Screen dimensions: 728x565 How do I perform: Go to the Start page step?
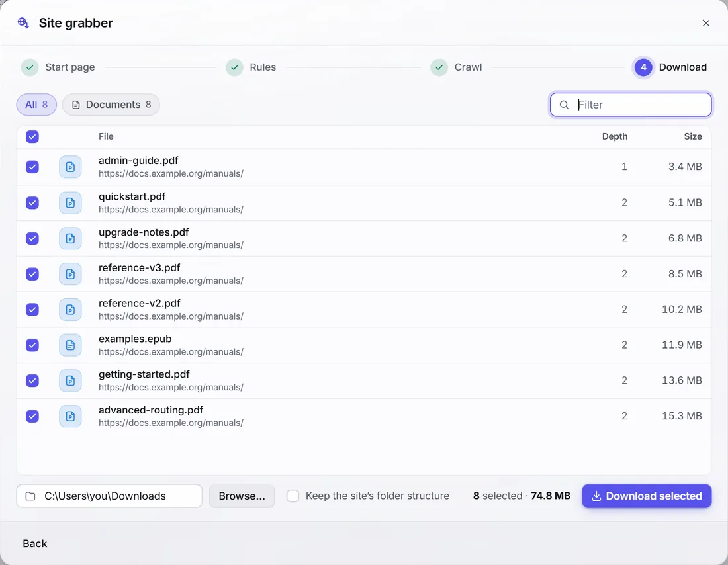click(70, 67)
